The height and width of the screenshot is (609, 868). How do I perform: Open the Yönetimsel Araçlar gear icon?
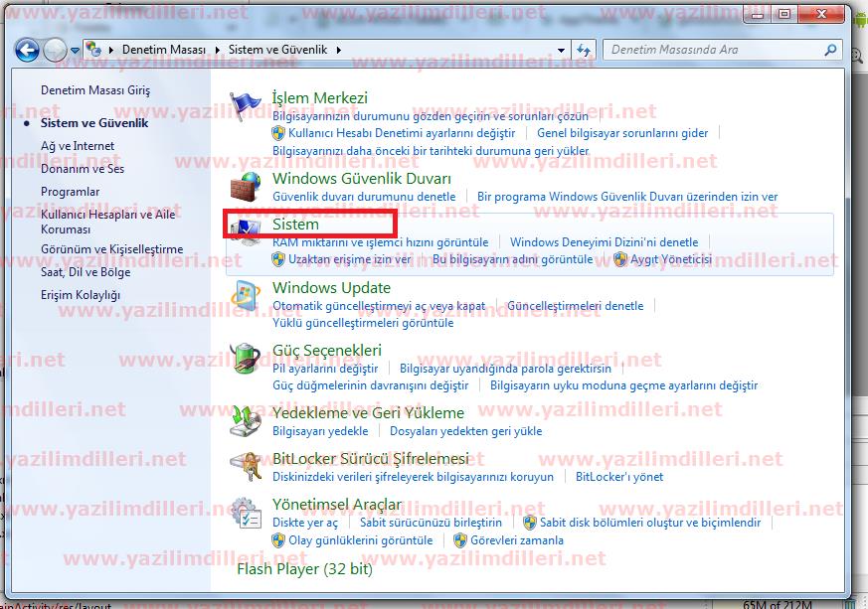tap(245, 513)
